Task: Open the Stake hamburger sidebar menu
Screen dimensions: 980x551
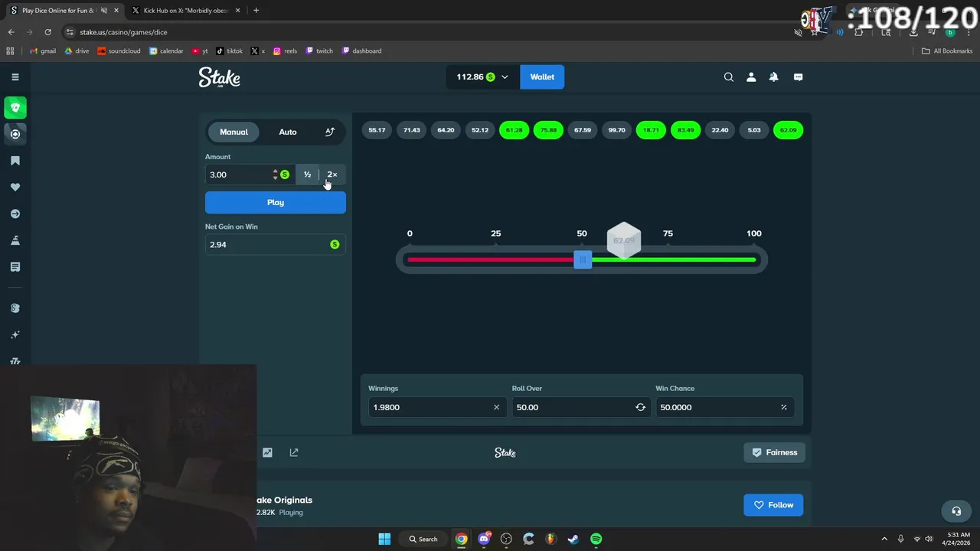Action: coord(15,77)
